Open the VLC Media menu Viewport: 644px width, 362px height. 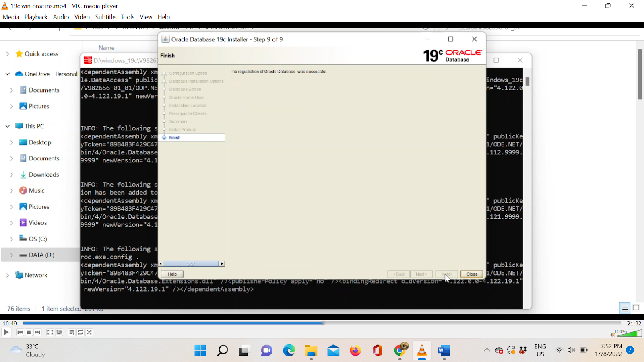click(x=11, y=17)
